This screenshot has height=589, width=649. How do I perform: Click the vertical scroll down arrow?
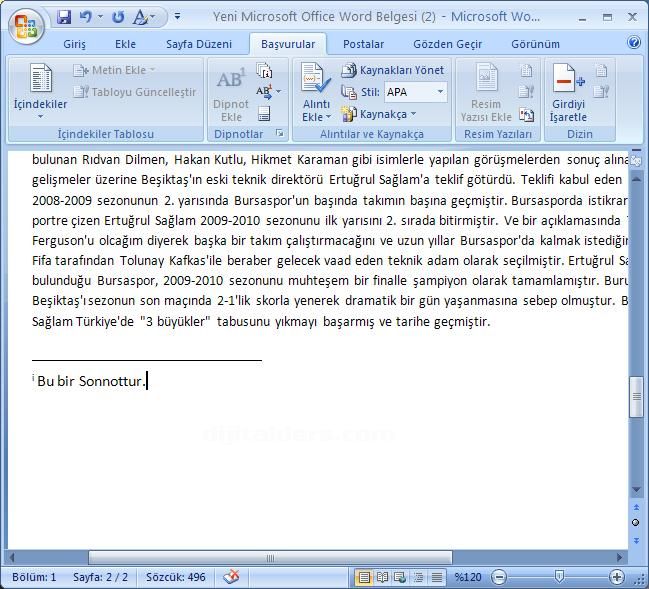click(x=636, y=490)
